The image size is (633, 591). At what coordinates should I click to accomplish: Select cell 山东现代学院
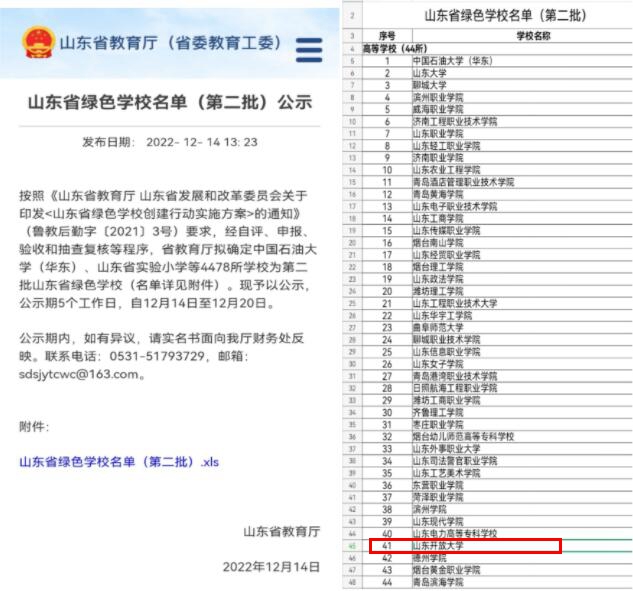[x=522, y=521]
